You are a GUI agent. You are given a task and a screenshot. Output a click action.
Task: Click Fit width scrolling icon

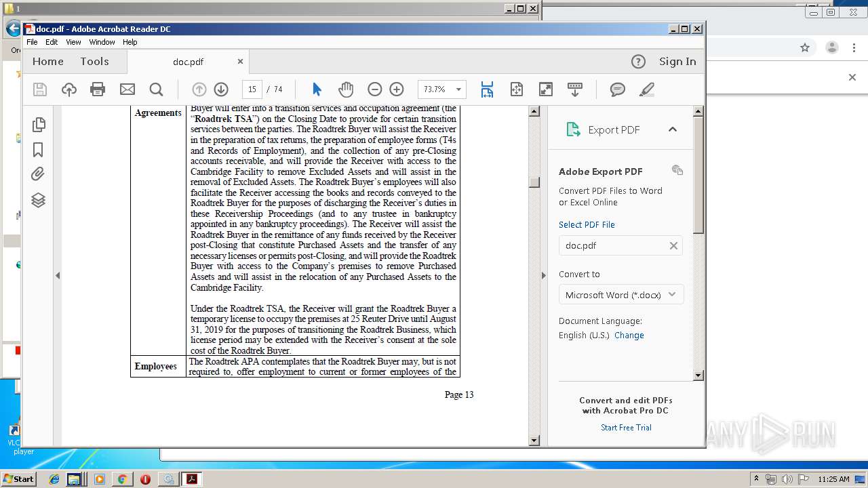point(487,89)
